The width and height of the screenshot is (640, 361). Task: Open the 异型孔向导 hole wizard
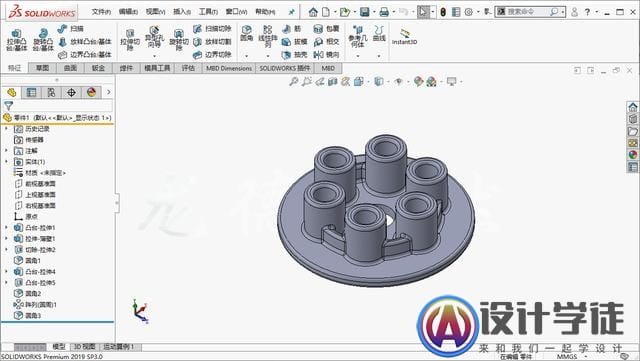tap(154, 37)
